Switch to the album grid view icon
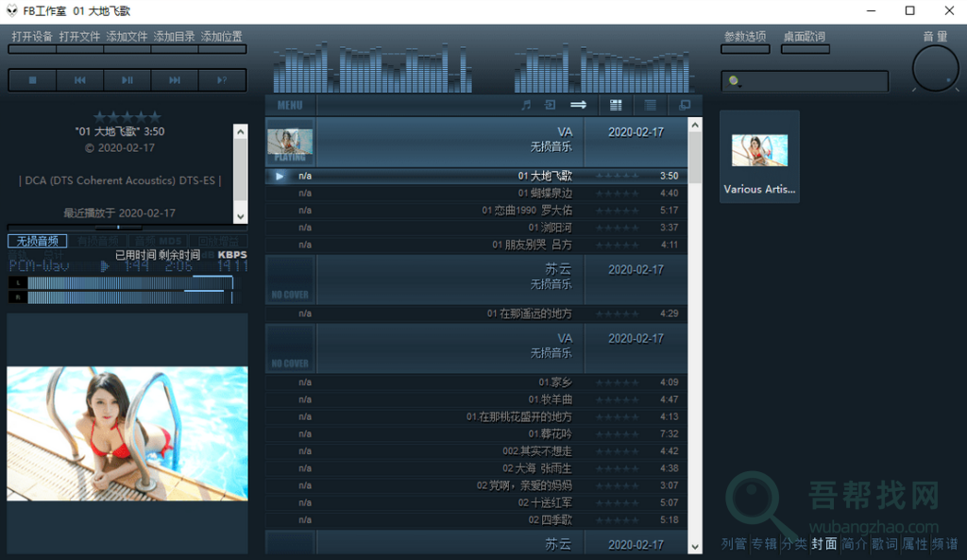Viewport: 967px width, 560px height. pyautogui.click(x=616, y=105)
